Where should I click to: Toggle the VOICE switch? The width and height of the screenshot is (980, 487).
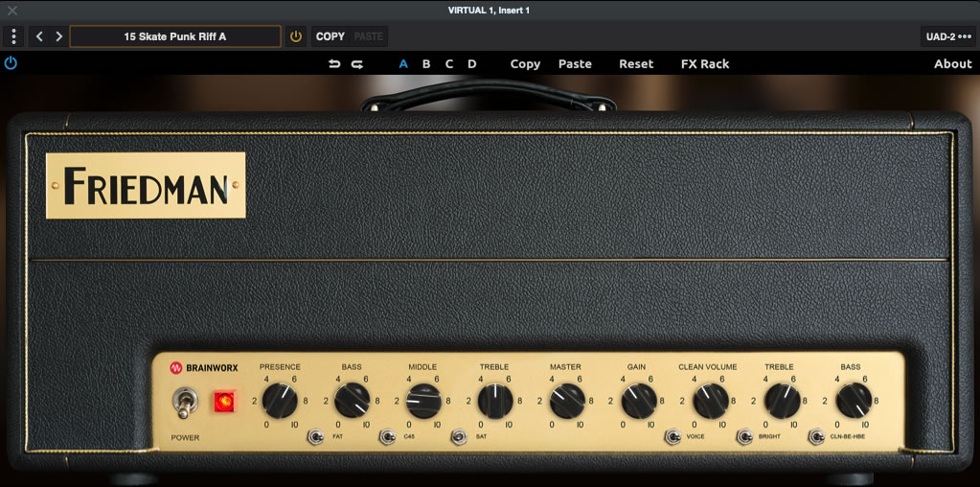coord(672,436)
